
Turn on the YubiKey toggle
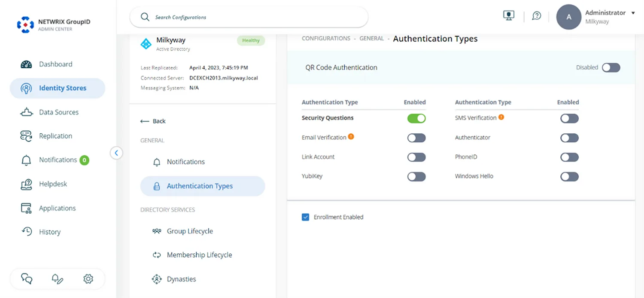pyautogui.click(x=416, y=177)
